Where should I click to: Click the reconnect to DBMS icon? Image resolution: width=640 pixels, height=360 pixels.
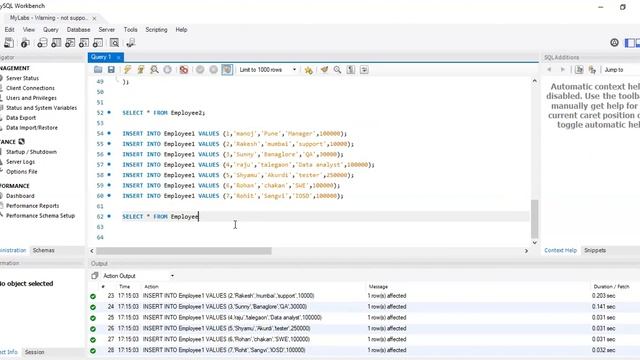pyautogui.click(x=131, y=43)
